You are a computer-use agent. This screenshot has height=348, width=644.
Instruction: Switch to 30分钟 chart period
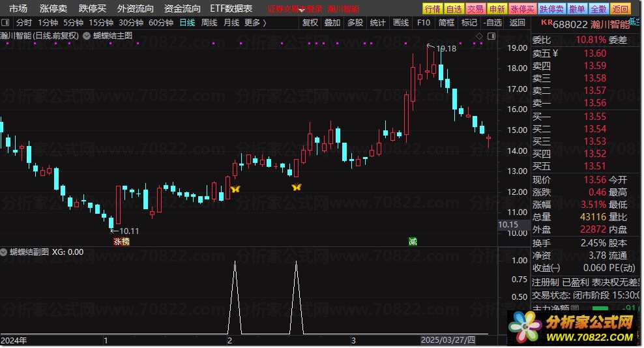pos(131,23)
